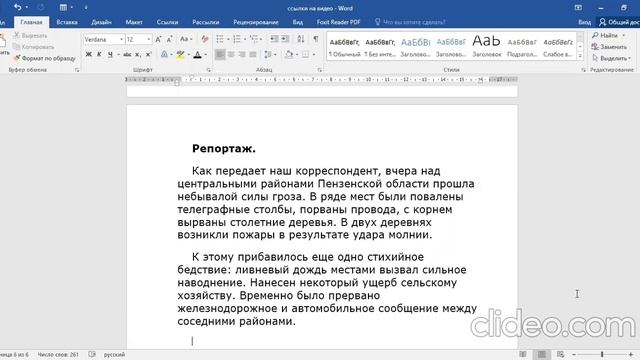This screenshot has height=360, width=640.
Task: Click the Clear All Formatting icon
Action: (x=205, y=39)
